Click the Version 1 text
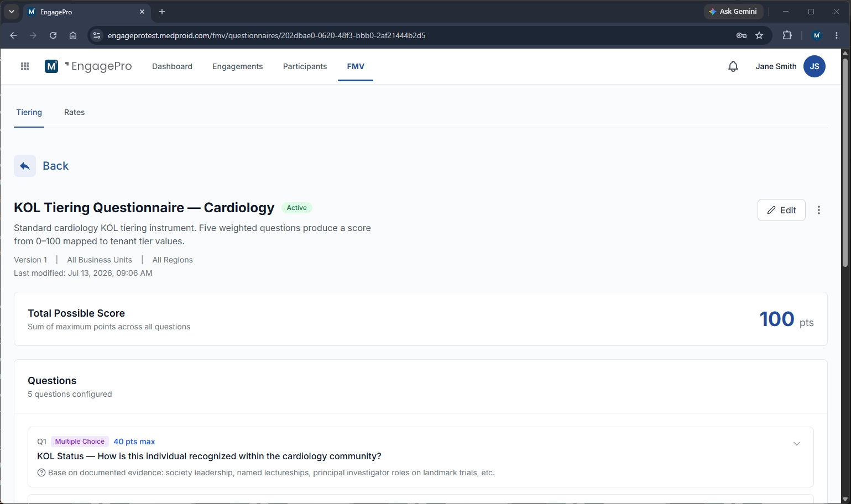851x504 pixels. coord(30,260)
